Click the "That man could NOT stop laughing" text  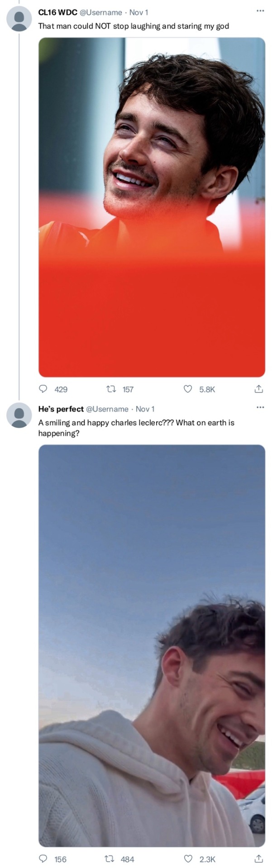[x=134, y=26]
